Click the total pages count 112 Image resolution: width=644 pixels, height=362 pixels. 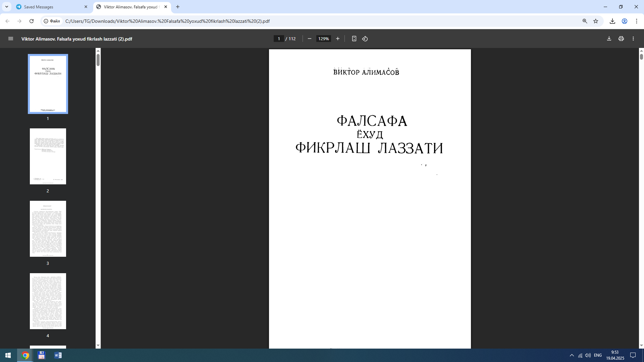tap(292, 39)
